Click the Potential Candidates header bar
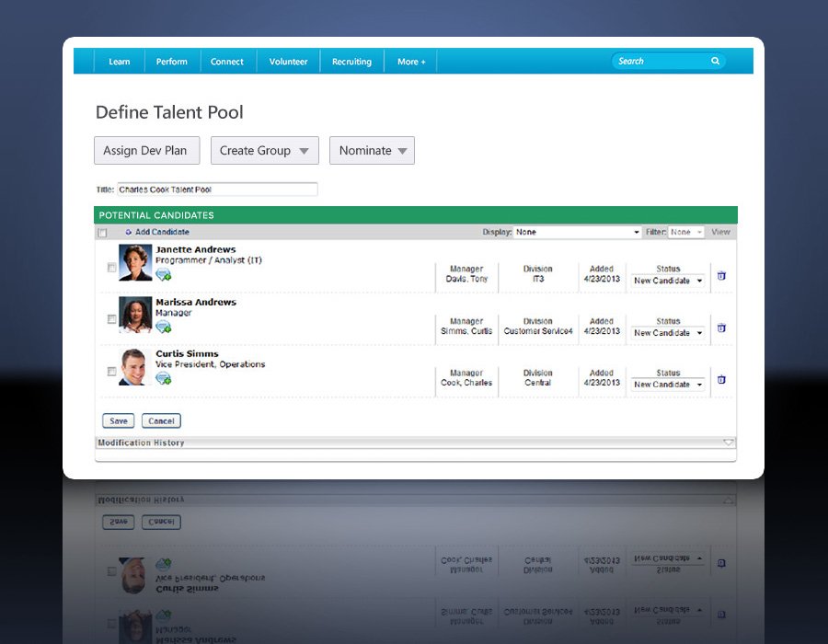 [x=416, y=215]
